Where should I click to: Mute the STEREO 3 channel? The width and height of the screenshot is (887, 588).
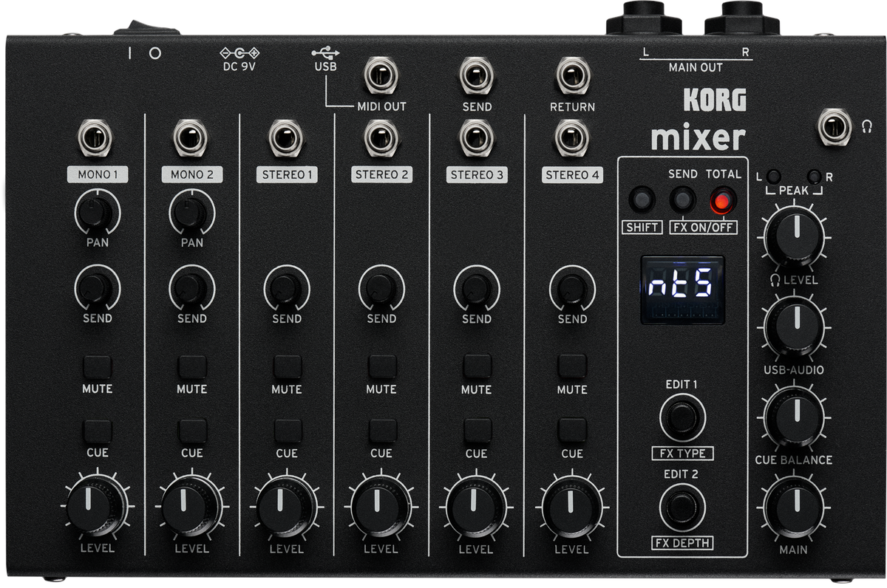(x=477, y=367)
